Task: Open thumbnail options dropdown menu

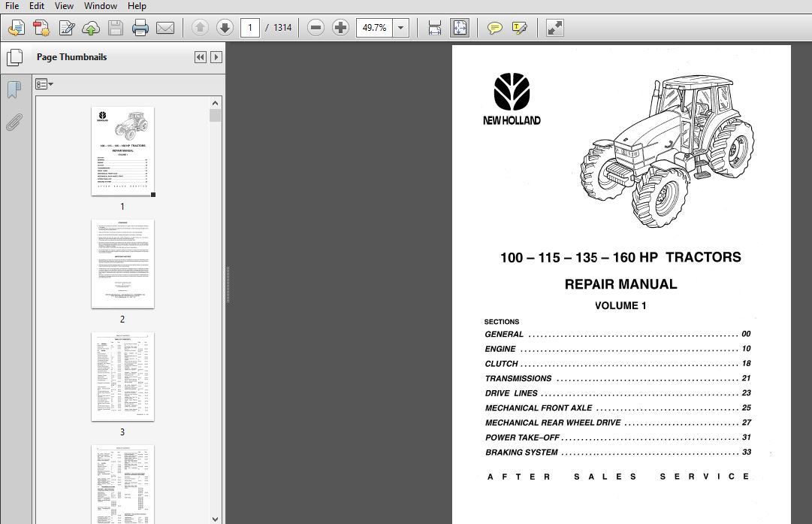Action: coord(44,84)
